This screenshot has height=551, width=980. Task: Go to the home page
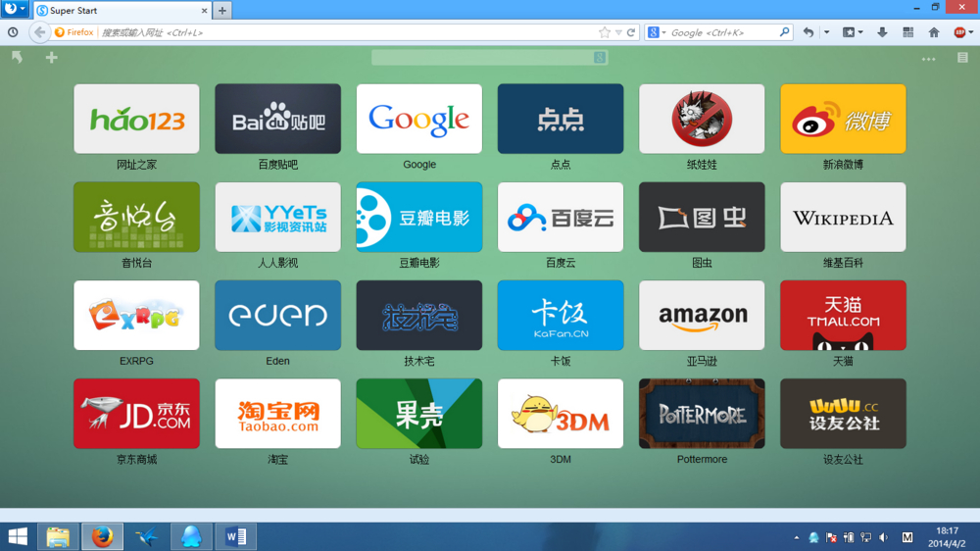click(934, 32)
